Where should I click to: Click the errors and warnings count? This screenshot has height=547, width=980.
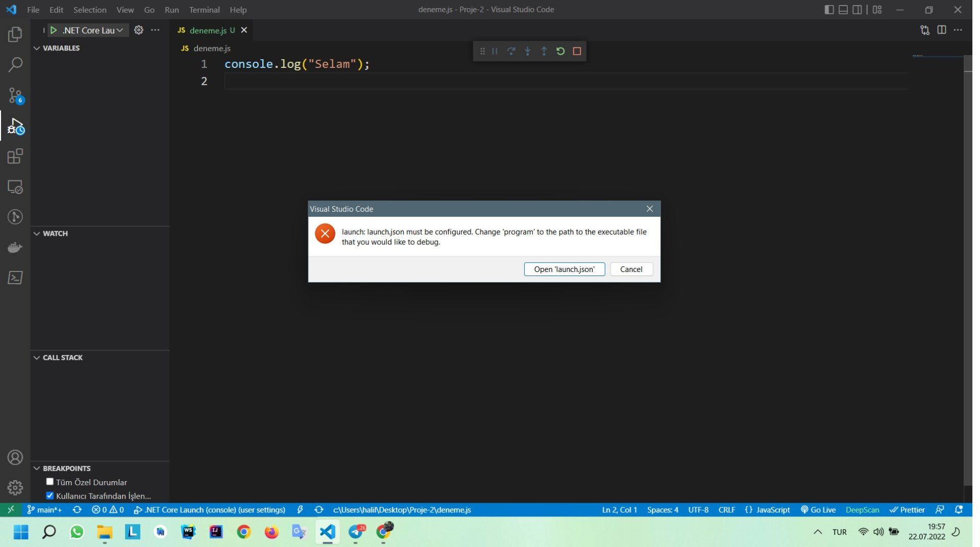tap(108, 510)
